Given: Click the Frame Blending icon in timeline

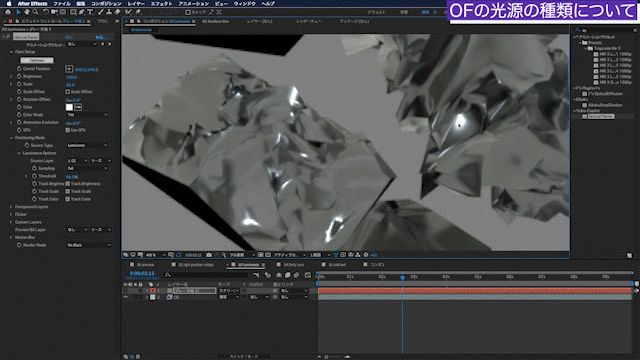Looking at the screenshot, I should click(x=288, y=275).
